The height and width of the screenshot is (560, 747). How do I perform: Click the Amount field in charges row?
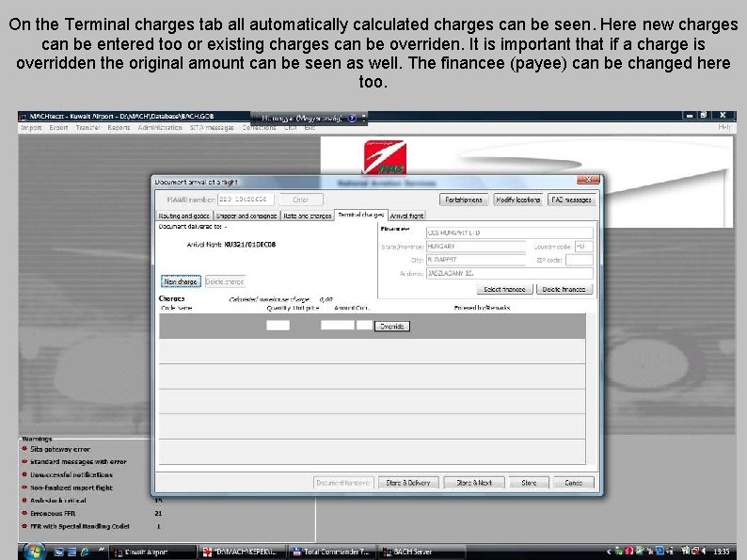point(338,325)
